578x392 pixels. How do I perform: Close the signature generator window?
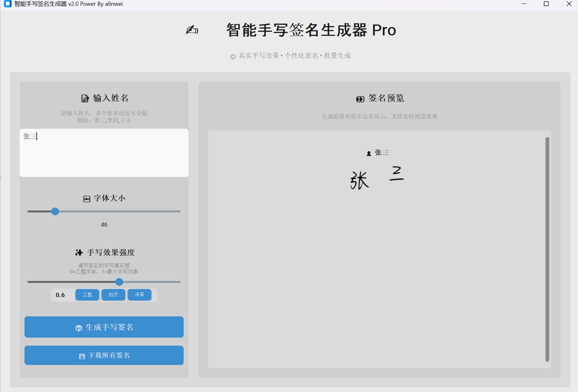click(x=569, y=4)
